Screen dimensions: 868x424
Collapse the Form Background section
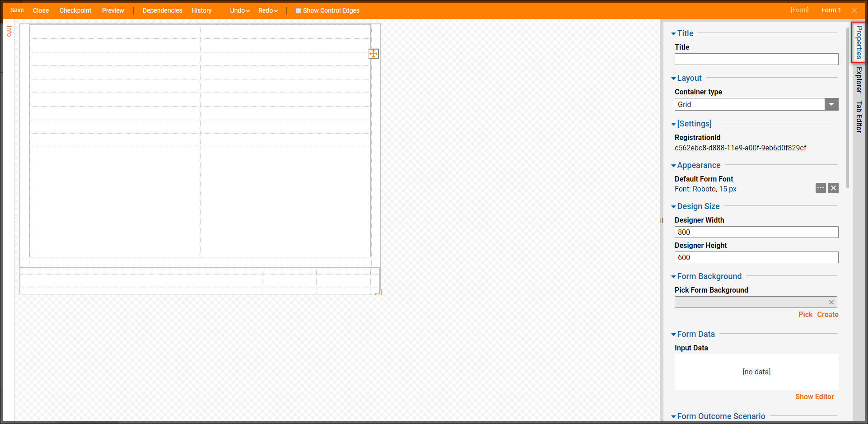[673, 277]
